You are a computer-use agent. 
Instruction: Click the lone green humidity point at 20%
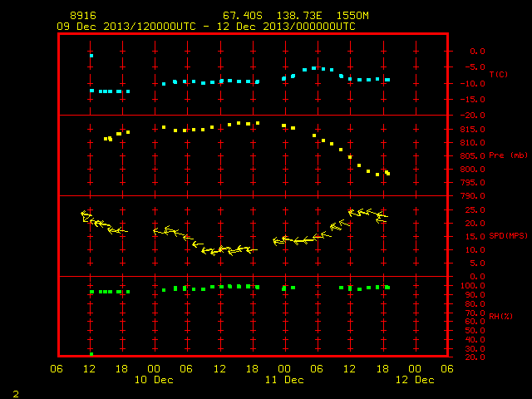pyautogui.click(x=91, y=354)
